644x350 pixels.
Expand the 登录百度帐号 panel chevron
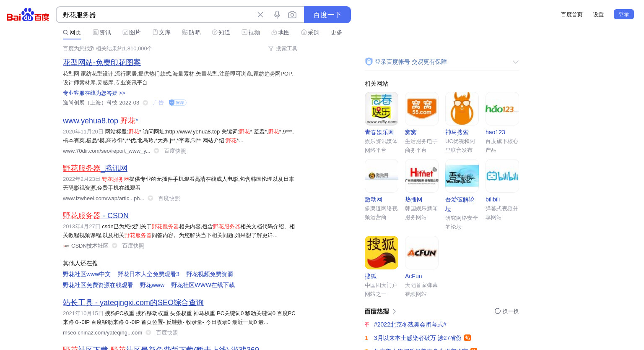516,62
